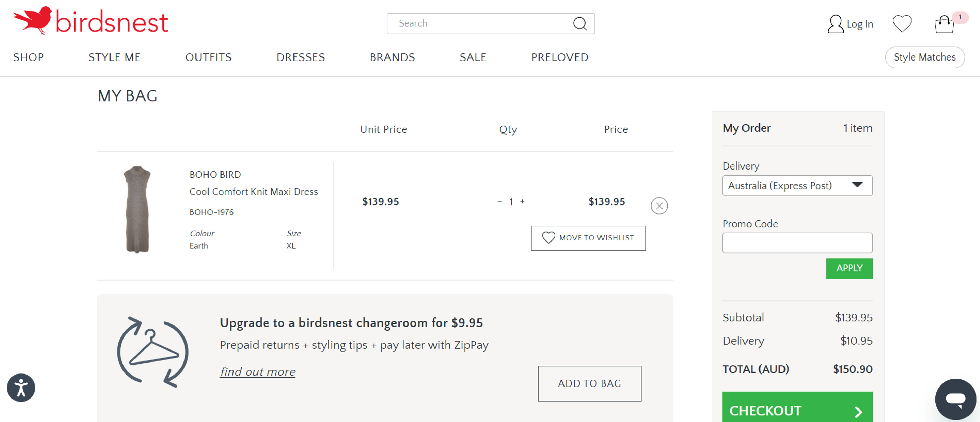The width and height of the screenshot is (980, 422).
Task: Open the shopping bag icon
Action: pyautogui.click(x=944, y=24)
